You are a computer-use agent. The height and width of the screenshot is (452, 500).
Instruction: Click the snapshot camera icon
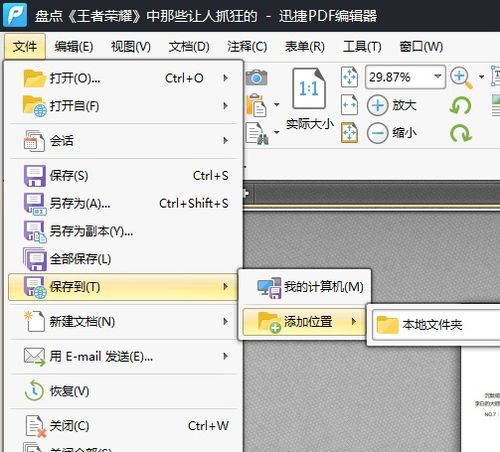[256, 78]
